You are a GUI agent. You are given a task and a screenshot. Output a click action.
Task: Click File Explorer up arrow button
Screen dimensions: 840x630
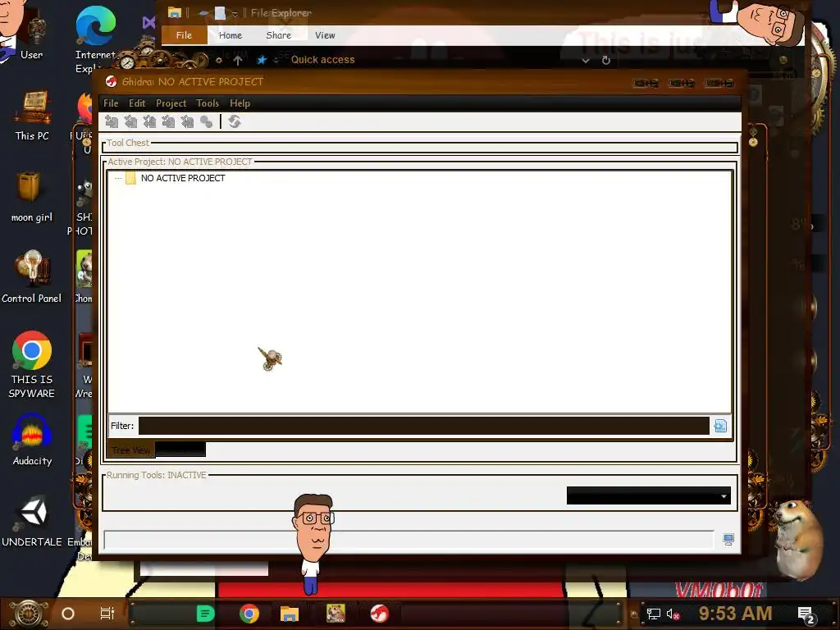pyautogui.click(x=238, y=60)
